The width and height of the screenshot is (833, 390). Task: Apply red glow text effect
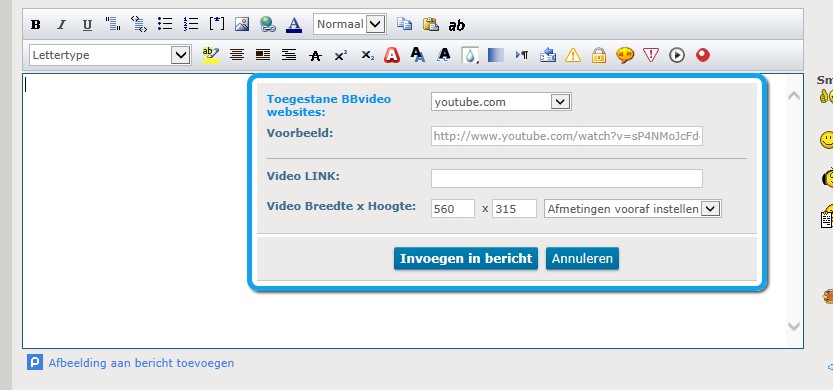click(392, 55)
